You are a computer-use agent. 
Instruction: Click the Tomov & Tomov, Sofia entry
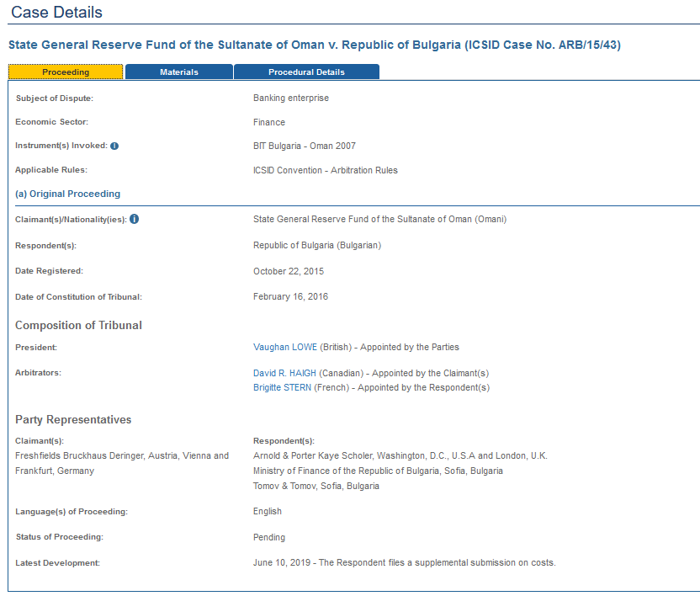point(316,487)
